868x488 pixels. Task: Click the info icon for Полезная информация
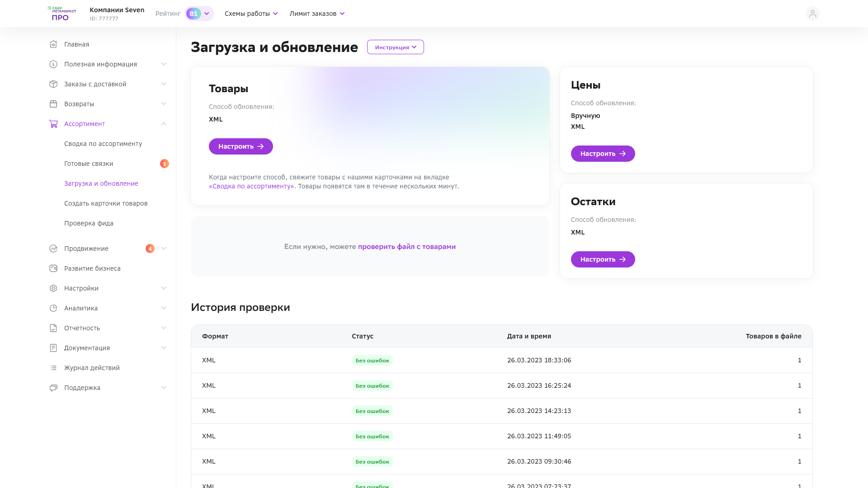53,64
